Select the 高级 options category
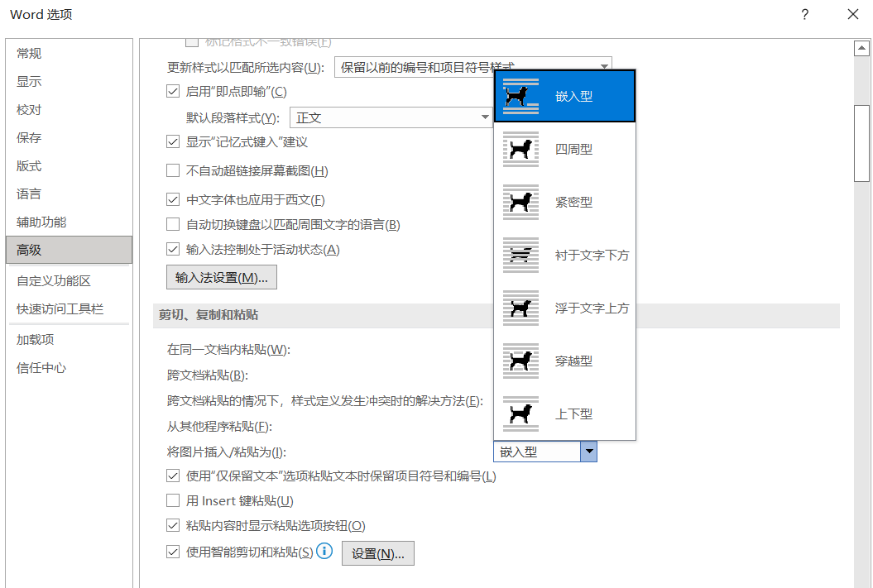Image resolution: width=873 pixels, height=588 pixels. (69, 250)
